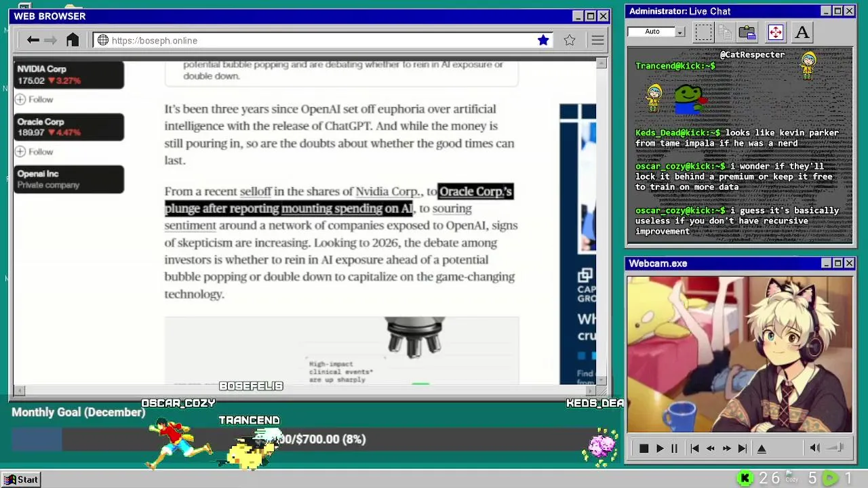Open the 'Nvidia Corp.' article link
The image size is (868, 488).
(x=389, y=191)
